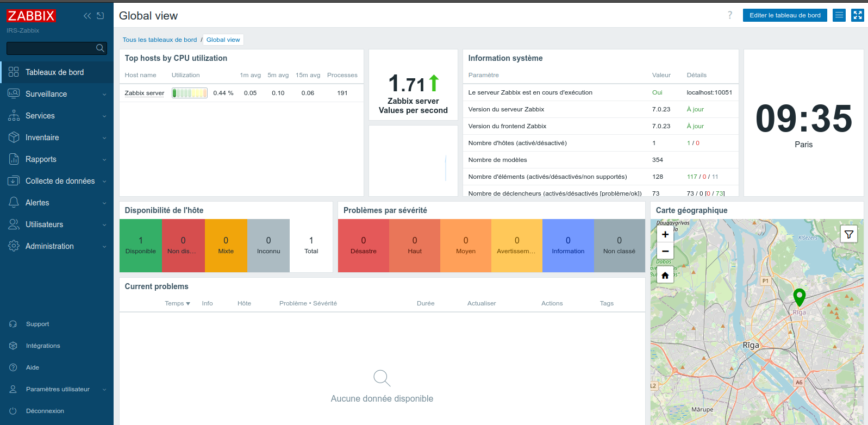Click the orange Moyen severity tile
The image size is (868, 425).
[466, 246]
